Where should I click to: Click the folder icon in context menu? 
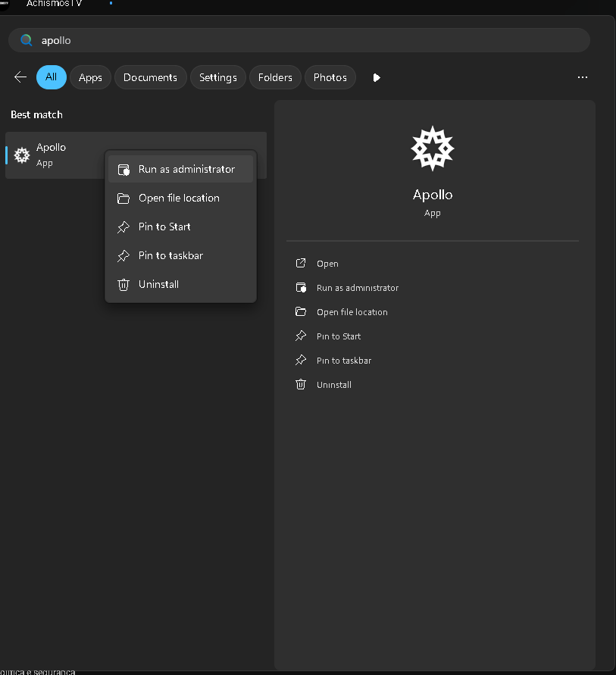click(x=124, y=198)
